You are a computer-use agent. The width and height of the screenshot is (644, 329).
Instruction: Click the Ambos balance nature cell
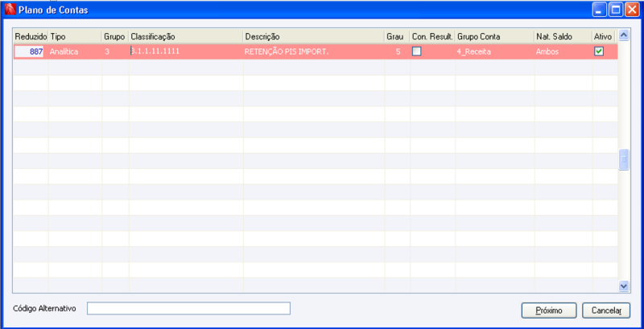(563, 51)
